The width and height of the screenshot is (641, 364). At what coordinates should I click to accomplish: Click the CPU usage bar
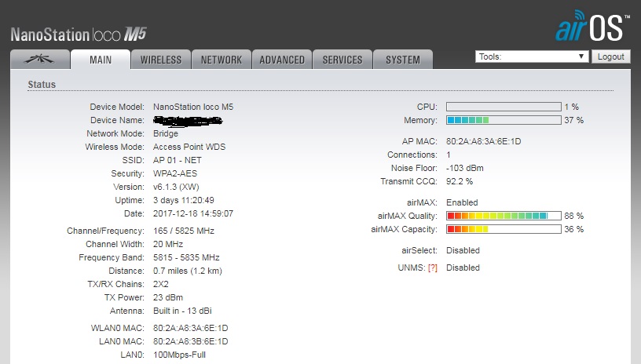point(504,107)
